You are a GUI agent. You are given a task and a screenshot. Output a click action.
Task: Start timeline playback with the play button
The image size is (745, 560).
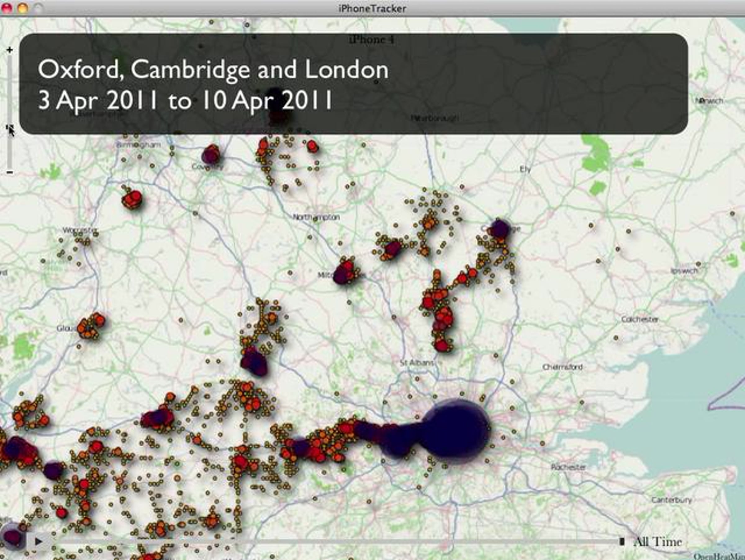[38, 541]
